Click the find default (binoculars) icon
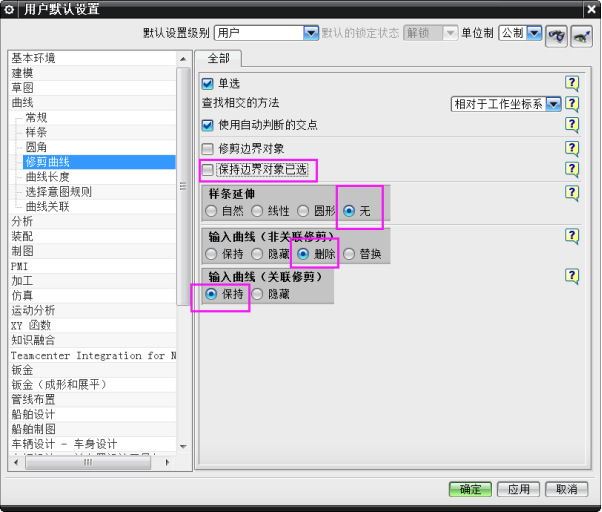This screenshot has height=512, width=602. click(x=556, y=36)
